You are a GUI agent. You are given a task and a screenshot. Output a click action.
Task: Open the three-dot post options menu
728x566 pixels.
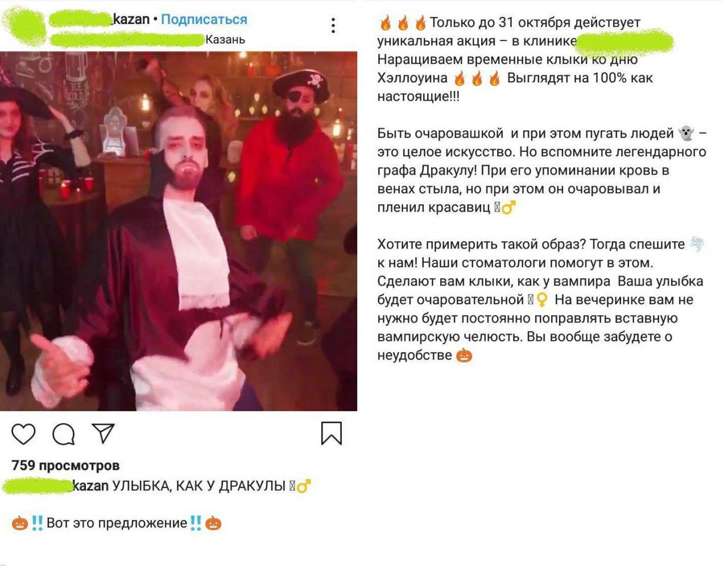(x=333, y=25)
